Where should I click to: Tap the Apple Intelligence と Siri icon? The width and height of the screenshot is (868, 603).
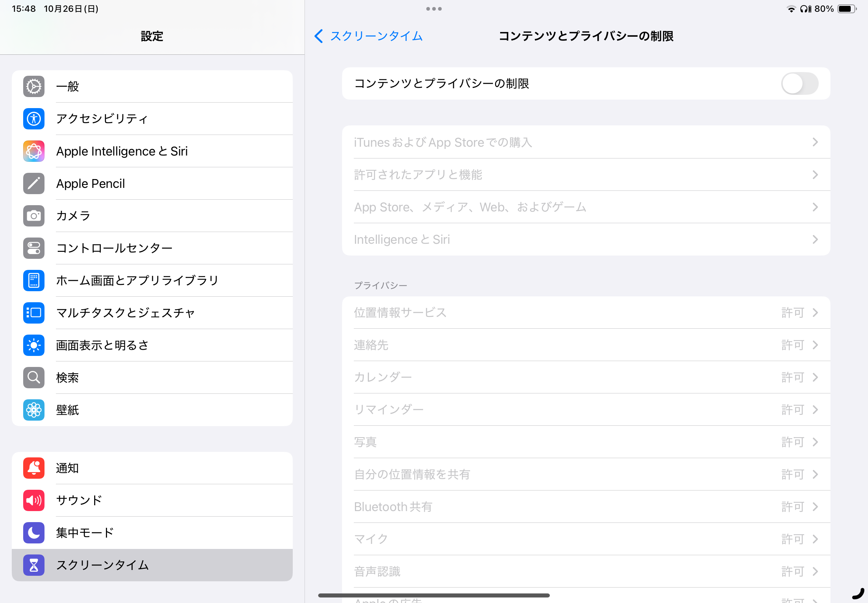click(x=33, y=151)
